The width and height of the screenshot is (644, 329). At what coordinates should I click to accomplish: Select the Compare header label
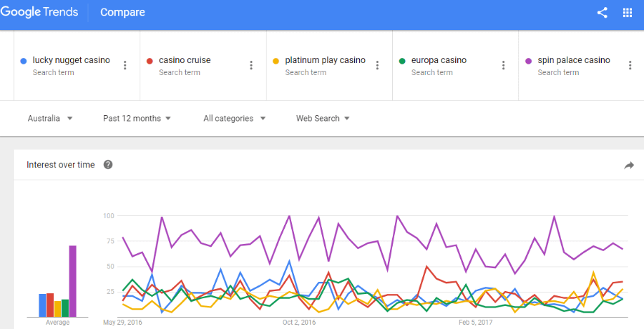[x=122, y=12]
